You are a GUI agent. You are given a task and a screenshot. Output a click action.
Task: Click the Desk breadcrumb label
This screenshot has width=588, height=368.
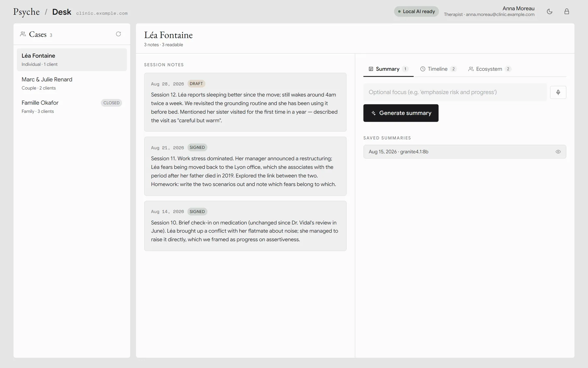pyautogui.click(x=62, y=12)
